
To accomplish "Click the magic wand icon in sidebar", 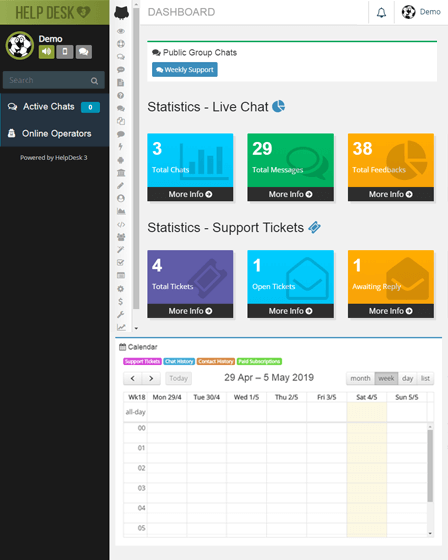I will click(121, 250).
